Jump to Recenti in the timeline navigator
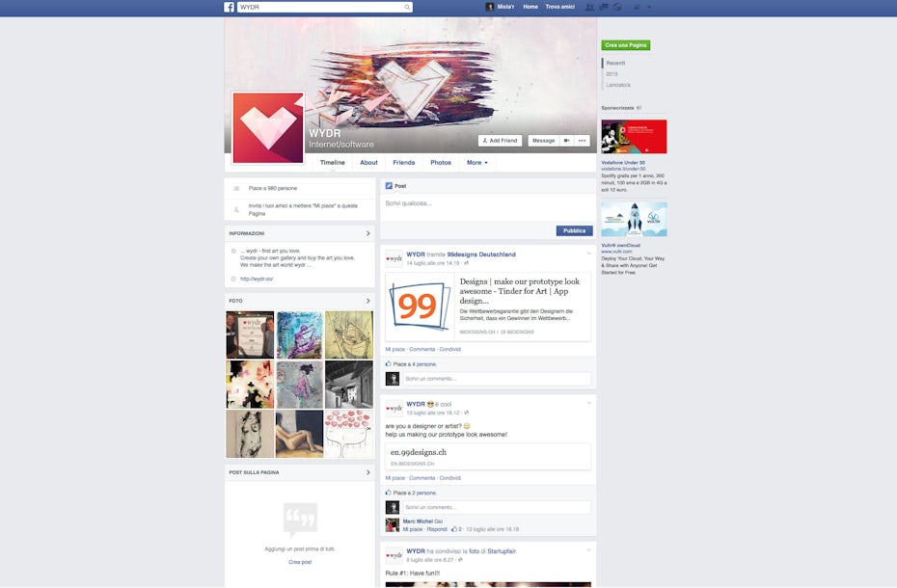Viewport: 897px width, 588px height. coord(615,63)
